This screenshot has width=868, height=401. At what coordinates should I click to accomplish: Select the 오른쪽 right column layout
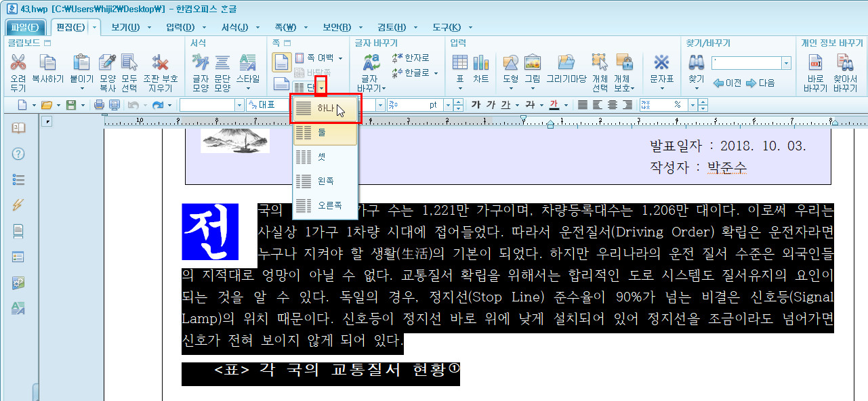click(325, 205)
